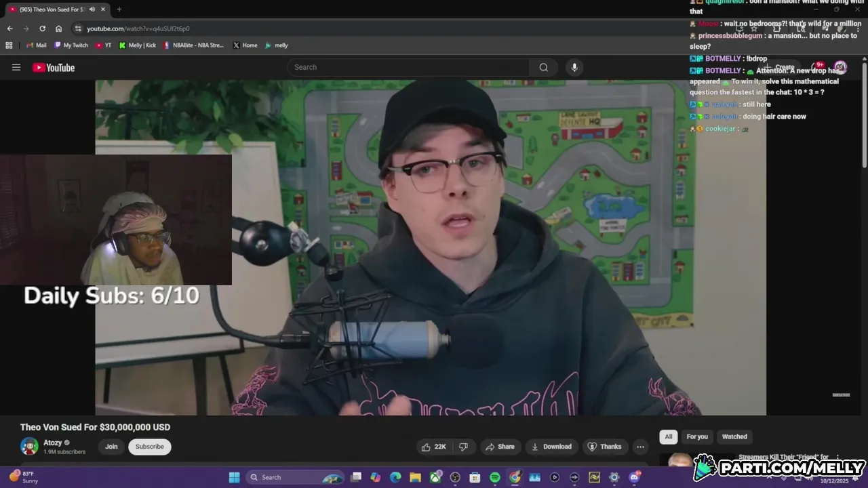Go back in browser history

point(9,28)
